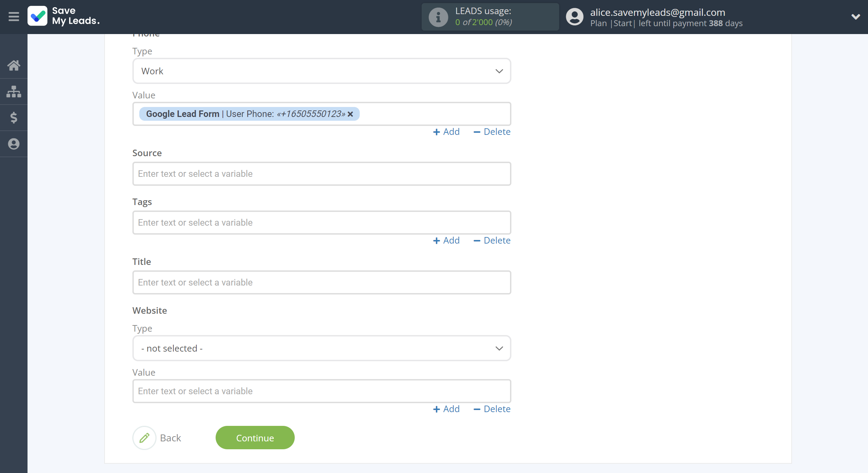The height and width of the screenshot is (473, 868).
Task: Click the Google Lead Form variable chip
Action: tap(249, 114)
